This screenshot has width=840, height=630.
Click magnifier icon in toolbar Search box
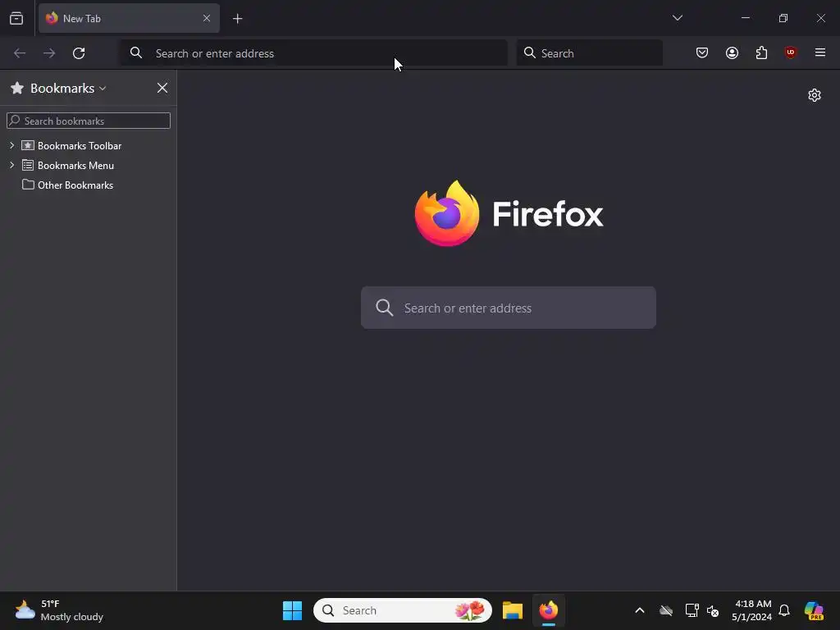click(530, 52)
